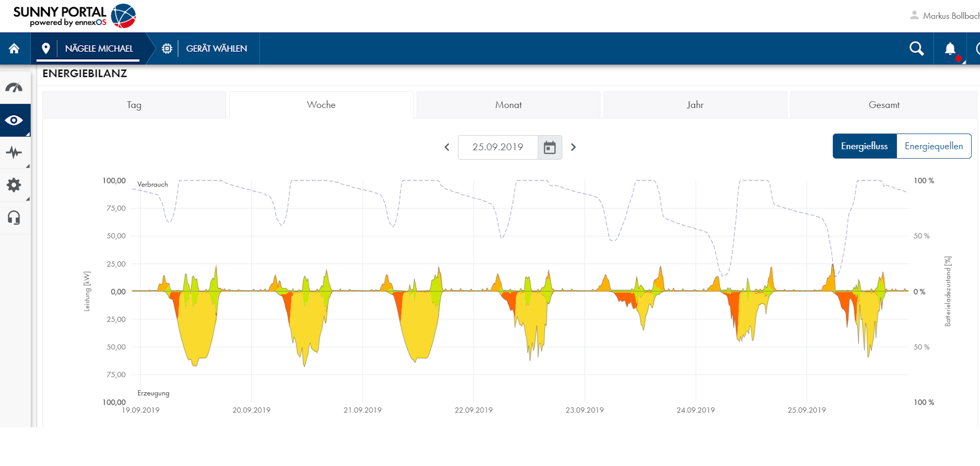The width and height of the screenshot is (980, 466).
Task: Select the eye monitoring sidebar icon
Action: tap(14, 120)
